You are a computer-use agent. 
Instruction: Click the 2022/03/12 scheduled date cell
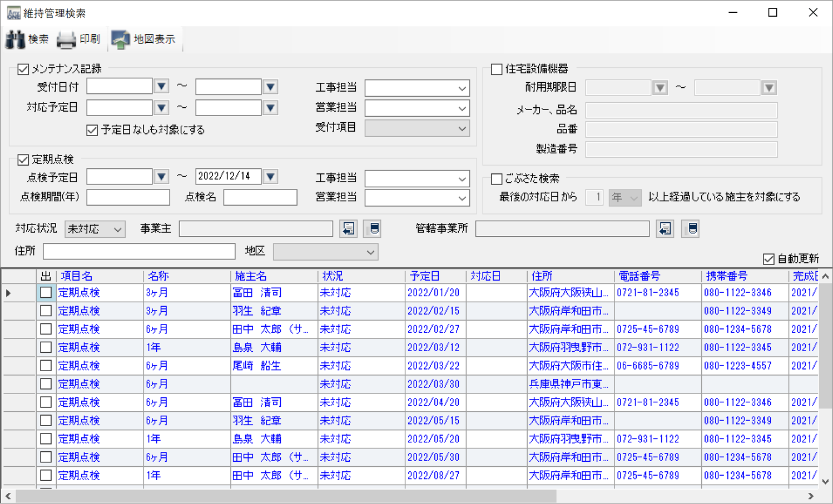[433, 348]
